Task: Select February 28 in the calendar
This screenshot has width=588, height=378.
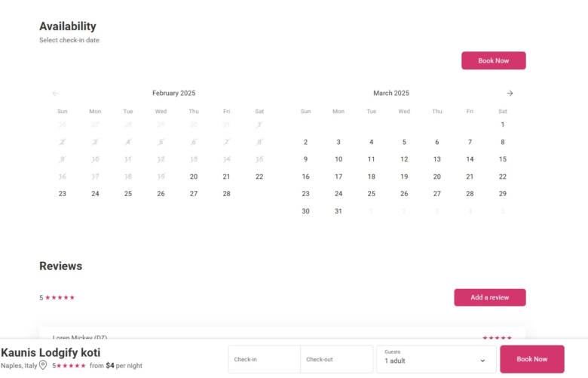Action: [226, 194]
